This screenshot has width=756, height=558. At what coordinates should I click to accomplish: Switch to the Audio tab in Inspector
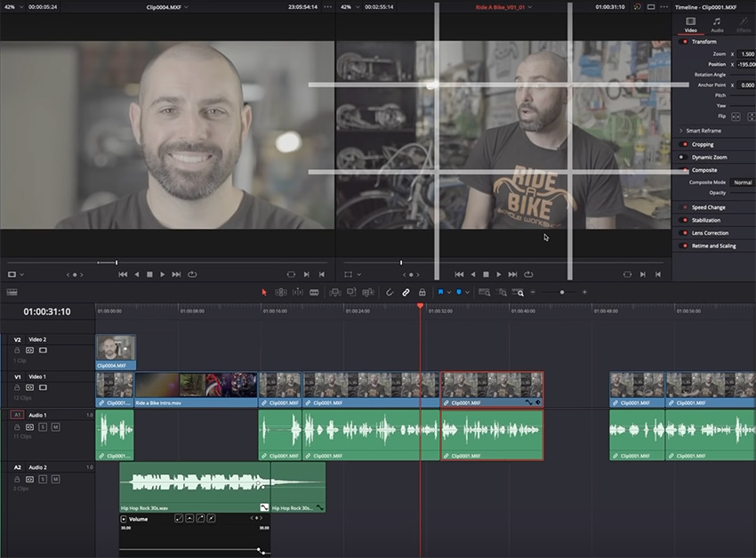pyautogui.click(x=717, y=24)
